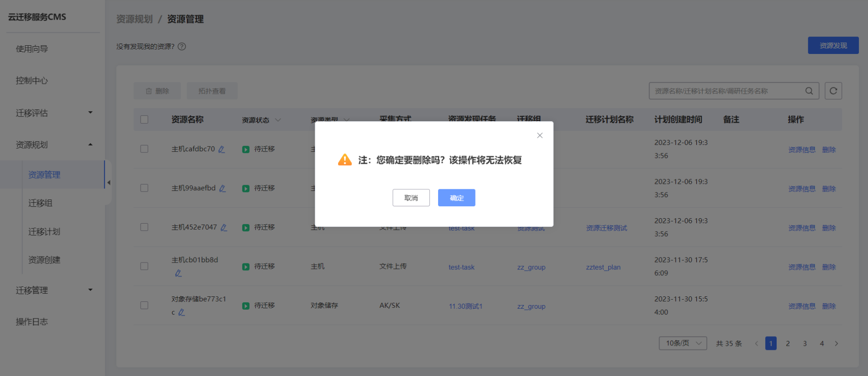Select the checkbox for 主机99aaefbd
Image resolution: width=868 pixels, height=376 pixels.
coord(144,188)
